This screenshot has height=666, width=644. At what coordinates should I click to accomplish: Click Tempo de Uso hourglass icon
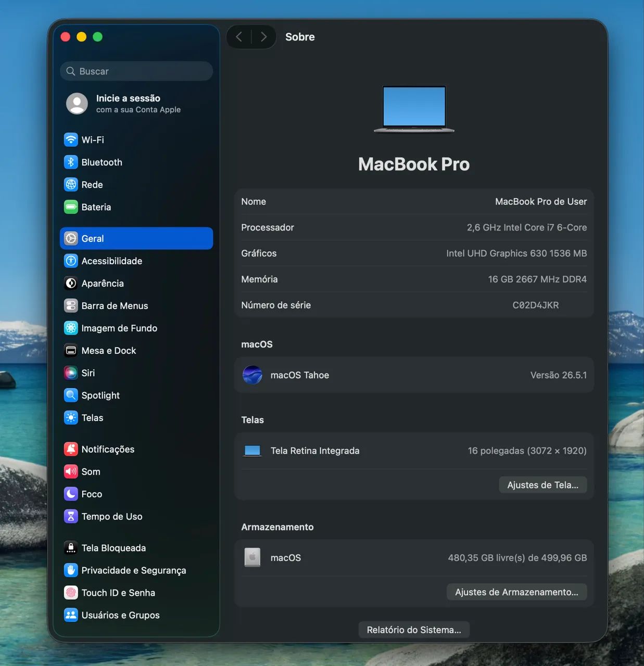[71, 516]
